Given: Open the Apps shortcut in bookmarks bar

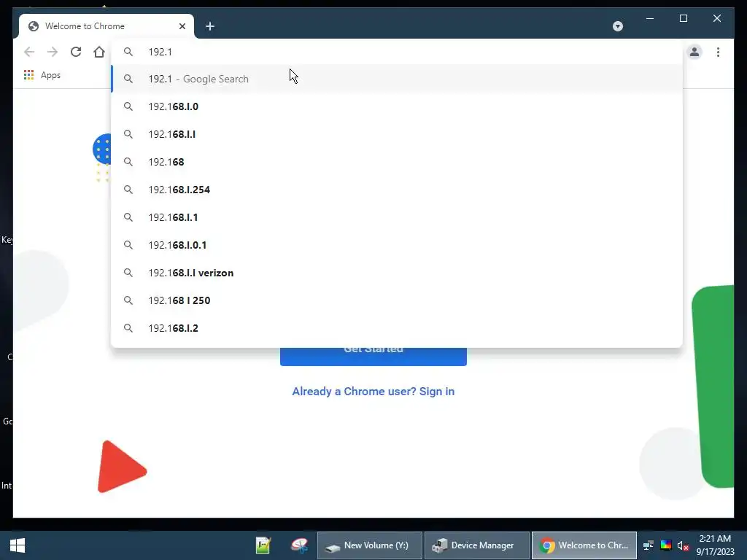Looking at the screenshot, I should [42, 75].
